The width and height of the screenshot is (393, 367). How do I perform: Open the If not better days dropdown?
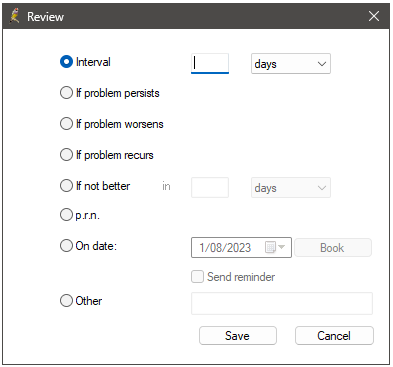291,188
